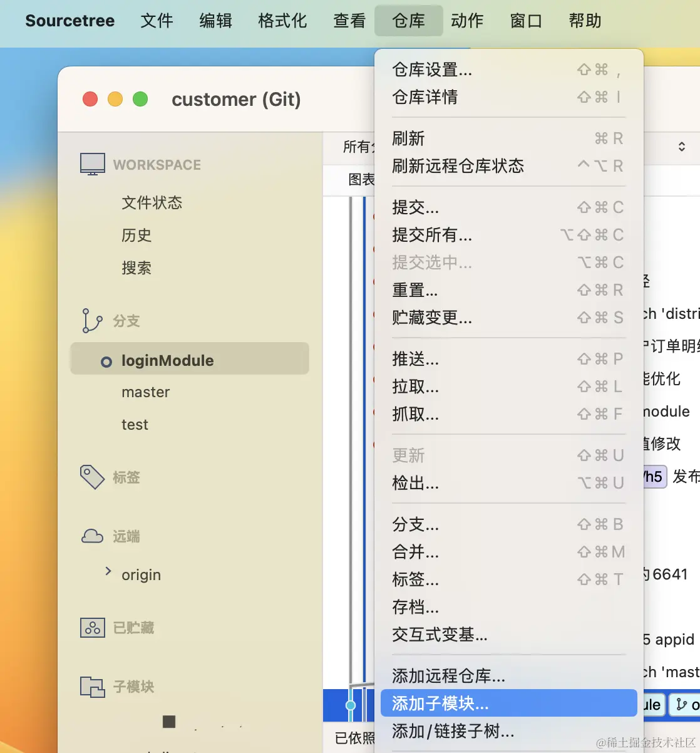Click the 分支 section header

pyautogui.click(x=126, y=321)
